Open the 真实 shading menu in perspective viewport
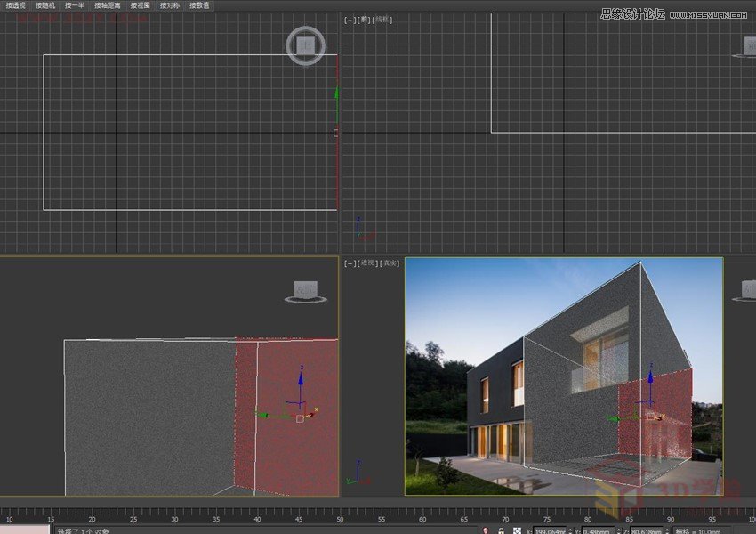 click(388, 263)
